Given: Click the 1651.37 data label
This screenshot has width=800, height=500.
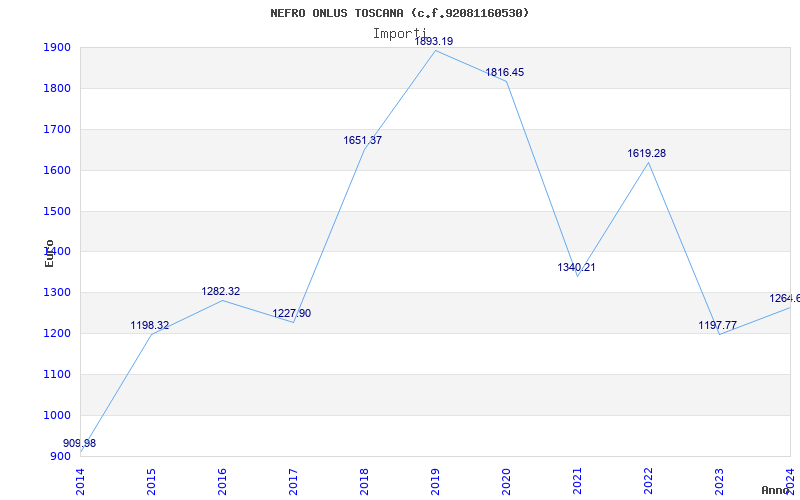Looking at the screenshot, I should (362, 140).
